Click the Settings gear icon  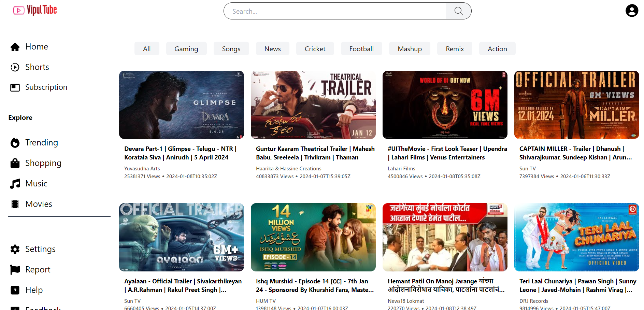tap(15, 249)
